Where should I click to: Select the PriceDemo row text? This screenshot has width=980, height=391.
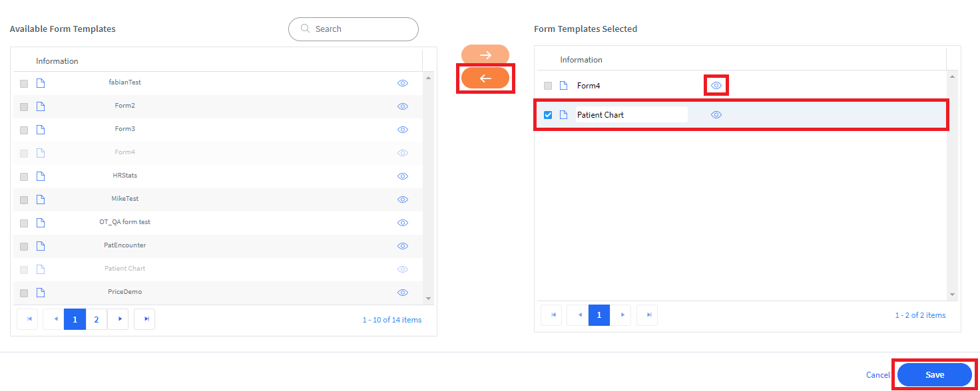(125, 292)
